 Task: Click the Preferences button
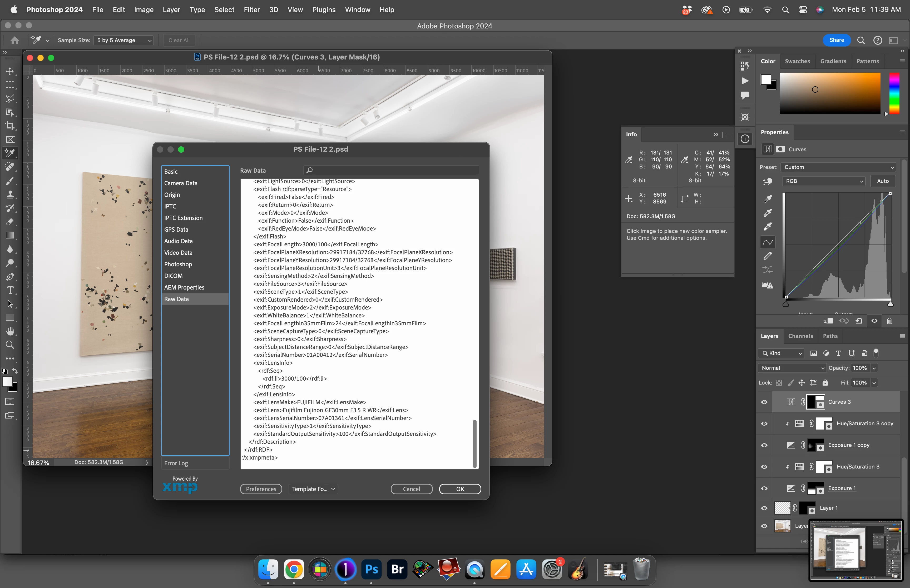pyautogui.click(x=261, y=489)
